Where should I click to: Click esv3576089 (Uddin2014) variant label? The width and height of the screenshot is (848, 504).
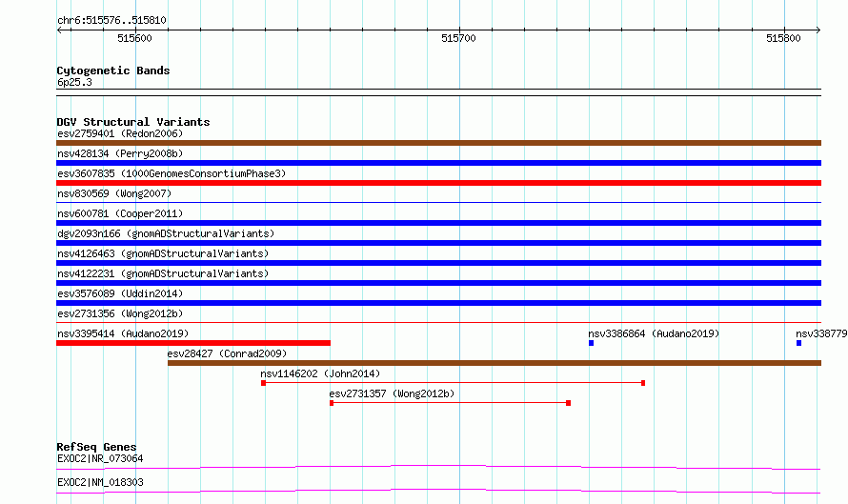[120, 293]
